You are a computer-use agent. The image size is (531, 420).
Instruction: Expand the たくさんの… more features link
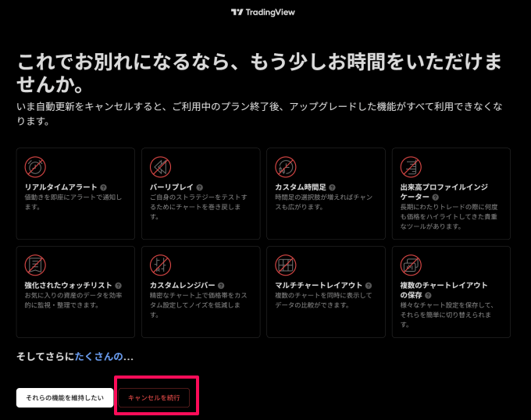point(104,357)
